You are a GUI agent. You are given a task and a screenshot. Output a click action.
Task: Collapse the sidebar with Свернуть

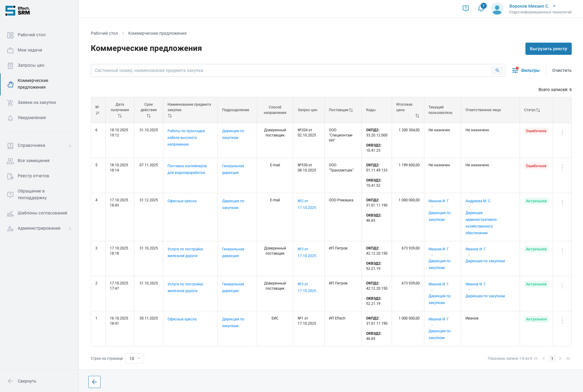27,381
